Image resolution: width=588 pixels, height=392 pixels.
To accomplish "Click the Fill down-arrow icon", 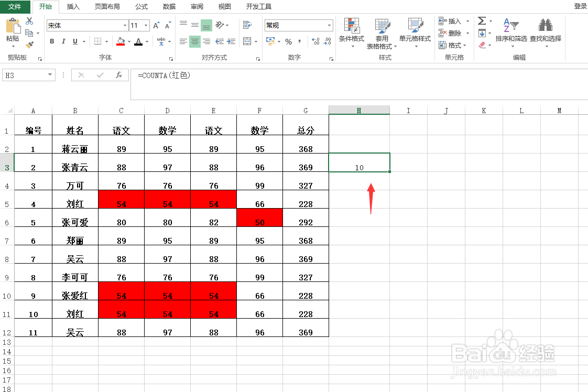I will tap(482, 34).
